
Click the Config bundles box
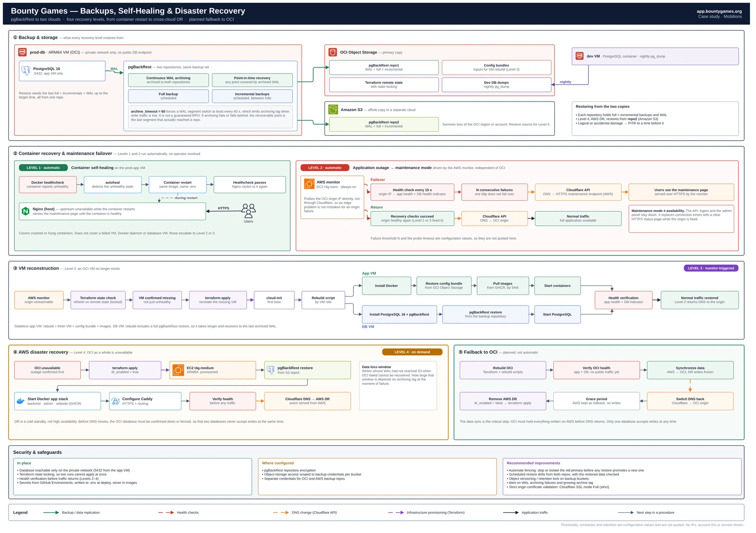pos(496,68)
